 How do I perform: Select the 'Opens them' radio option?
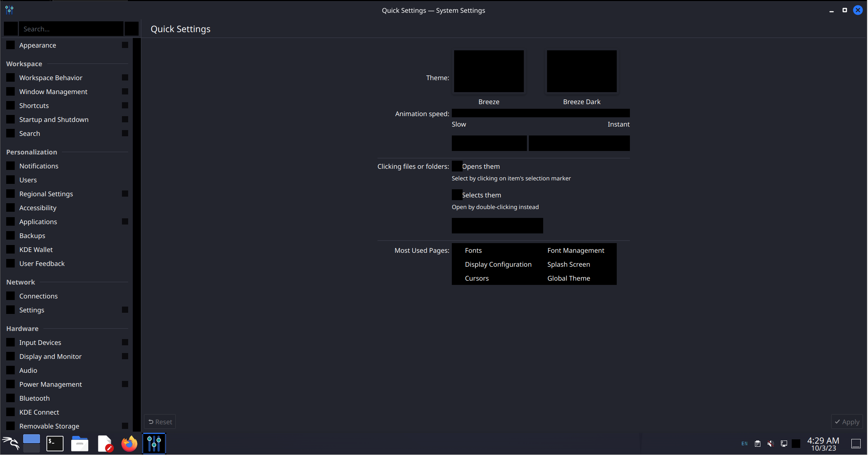click(x=457, y=166)
